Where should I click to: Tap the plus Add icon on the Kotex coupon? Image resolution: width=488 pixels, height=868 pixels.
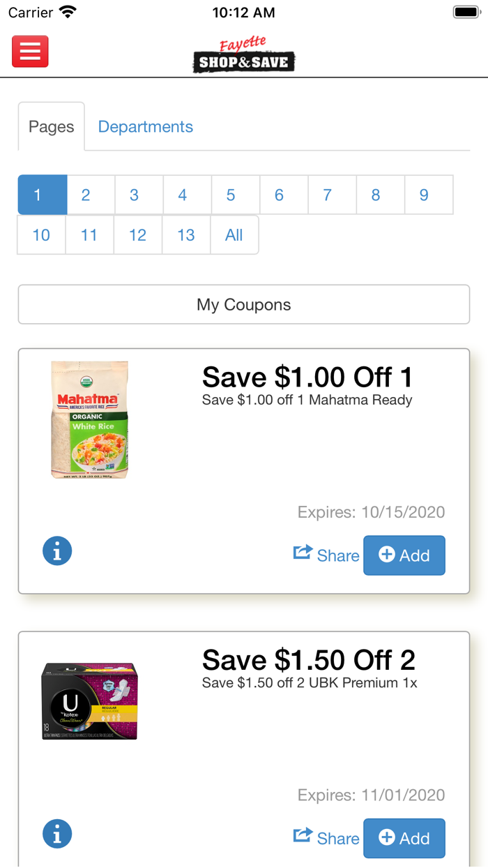point(386,838)
